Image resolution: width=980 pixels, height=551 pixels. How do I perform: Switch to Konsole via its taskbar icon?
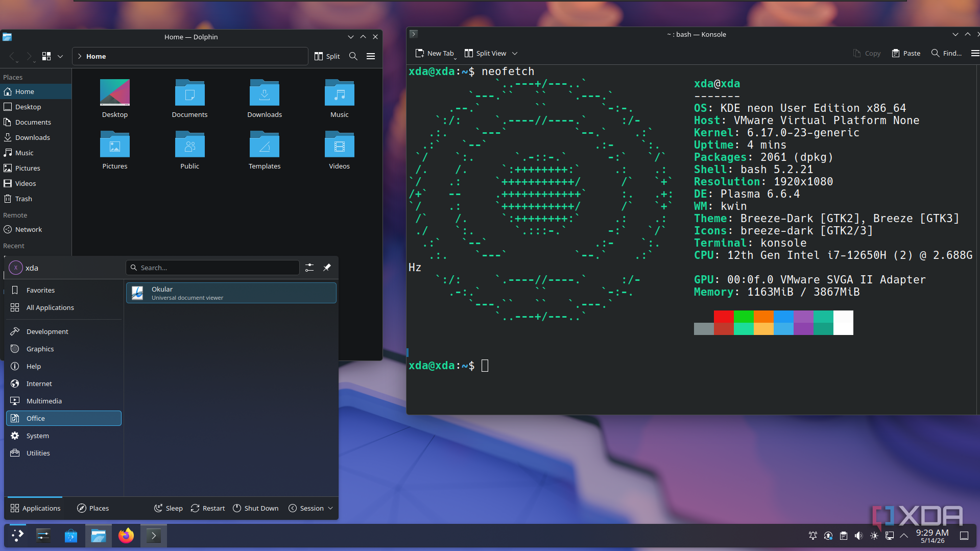tap(154, 536)
